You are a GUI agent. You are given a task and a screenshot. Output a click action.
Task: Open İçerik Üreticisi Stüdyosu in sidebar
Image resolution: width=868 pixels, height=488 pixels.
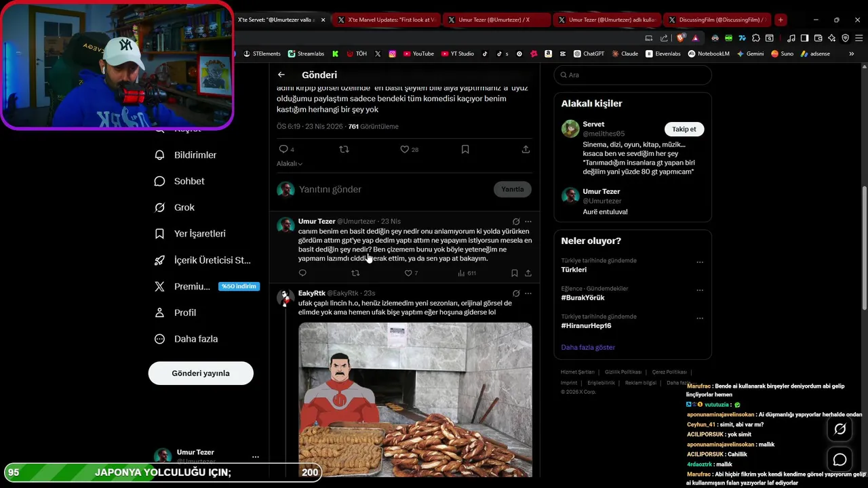coord(203,260)
